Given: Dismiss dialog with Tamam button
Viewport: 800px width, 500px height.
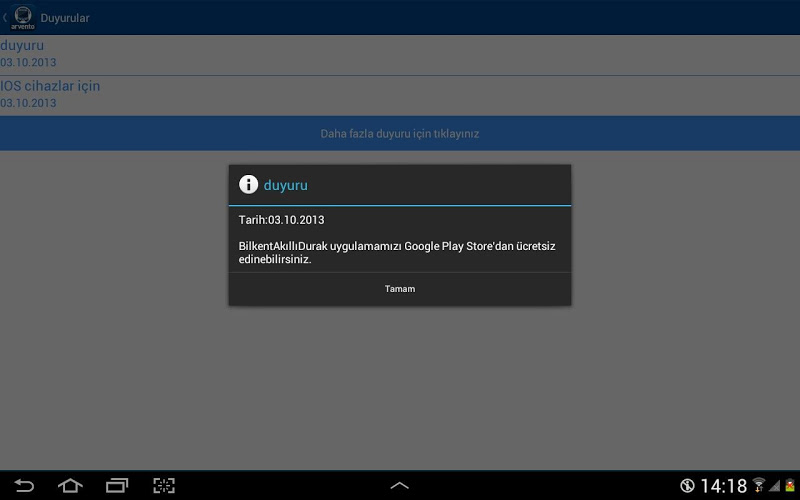Looking at the screenshot, I should 400,289.
